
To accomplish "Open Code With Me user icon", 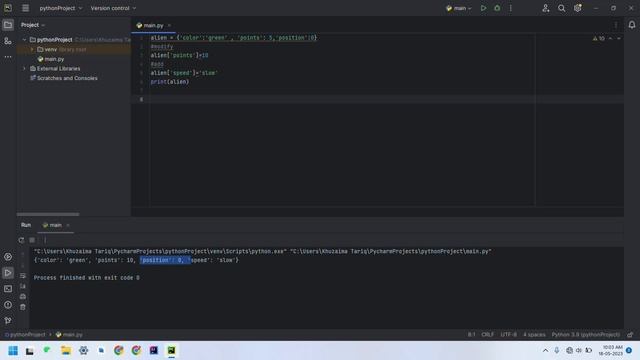I will 546,8.
